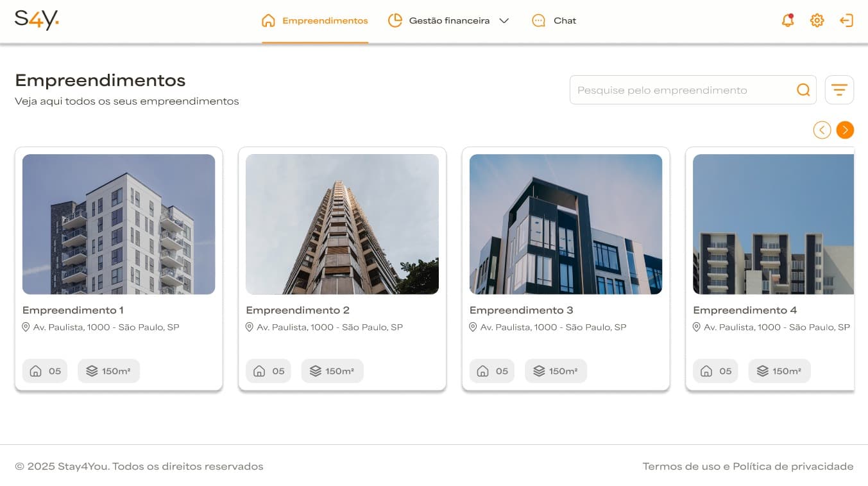Click the Chat bubble icon

(x=538, y=21)
